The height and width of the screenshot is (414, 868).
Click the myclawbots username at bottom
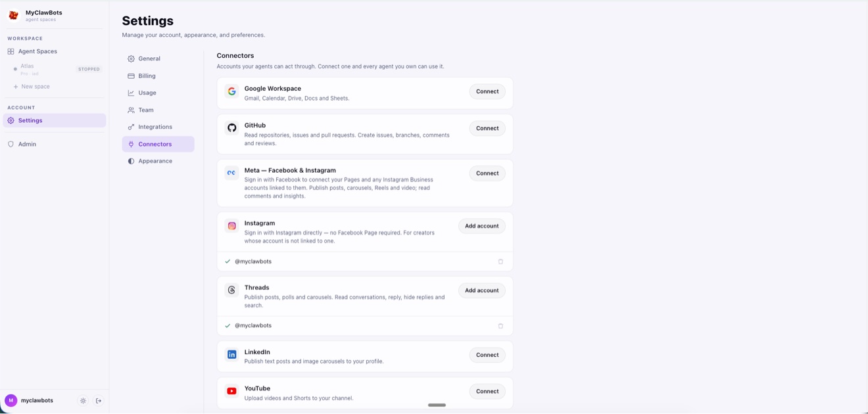[x=37, y=400]
